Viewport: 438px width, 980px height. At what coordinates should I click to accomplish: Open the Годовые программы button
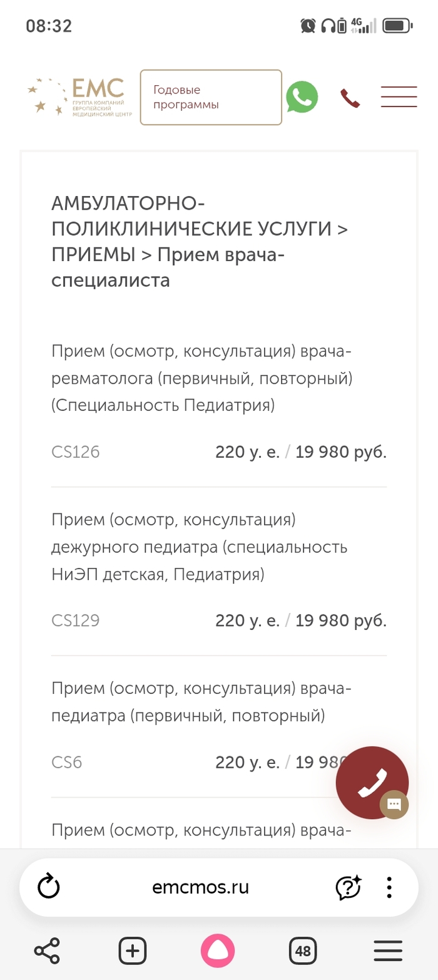point(211,97)
